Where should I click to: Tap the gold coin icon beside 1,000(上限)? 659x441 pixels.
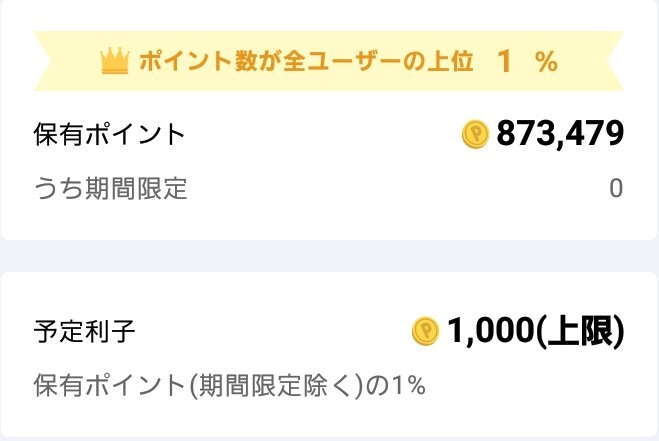pyautogui.click(x=425, y=331)
